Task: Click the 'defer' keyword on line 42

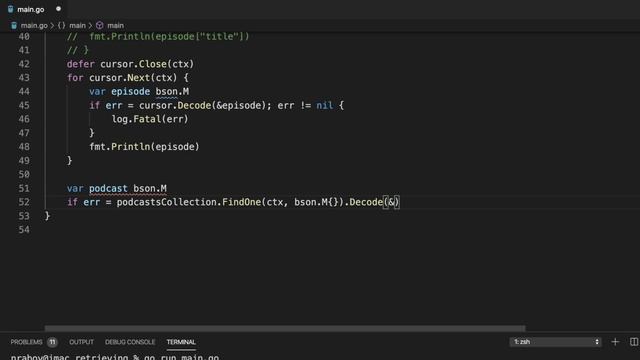Action: coord(80,64)
